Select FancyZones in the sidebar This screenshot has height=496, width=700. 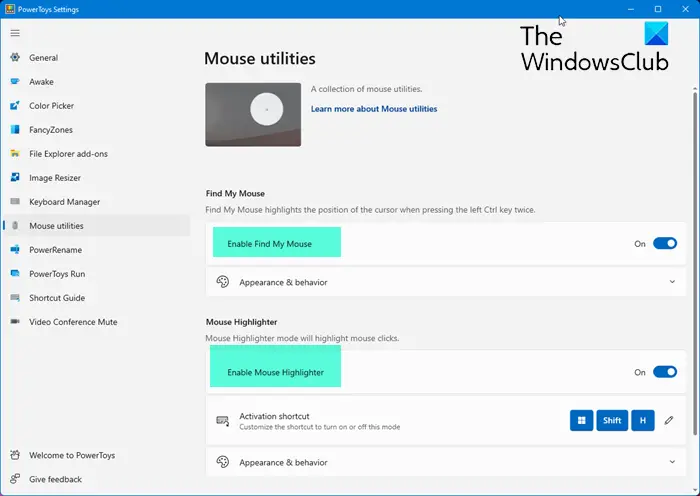(96, 129)
